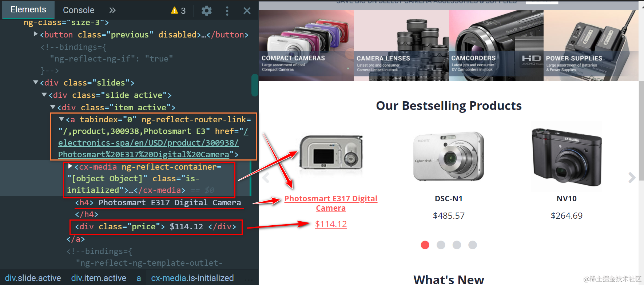Open Photosmart E317 Digital Camera product link
The height and width of the screenshot is (285, 644).
pos(331,203)
